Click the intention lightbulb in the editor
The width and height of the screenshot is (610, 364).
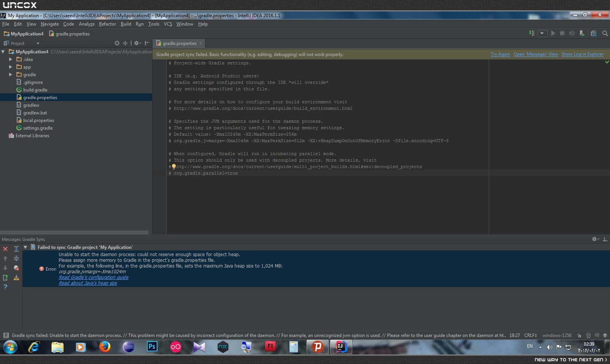[173, 166]
